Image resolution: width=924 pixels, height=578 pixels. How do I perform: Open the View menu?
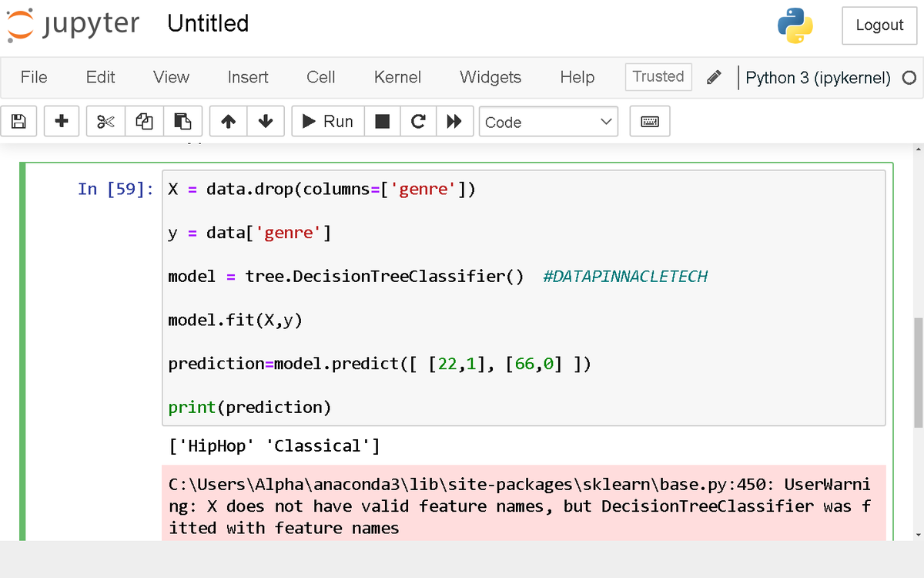point(171,77)
